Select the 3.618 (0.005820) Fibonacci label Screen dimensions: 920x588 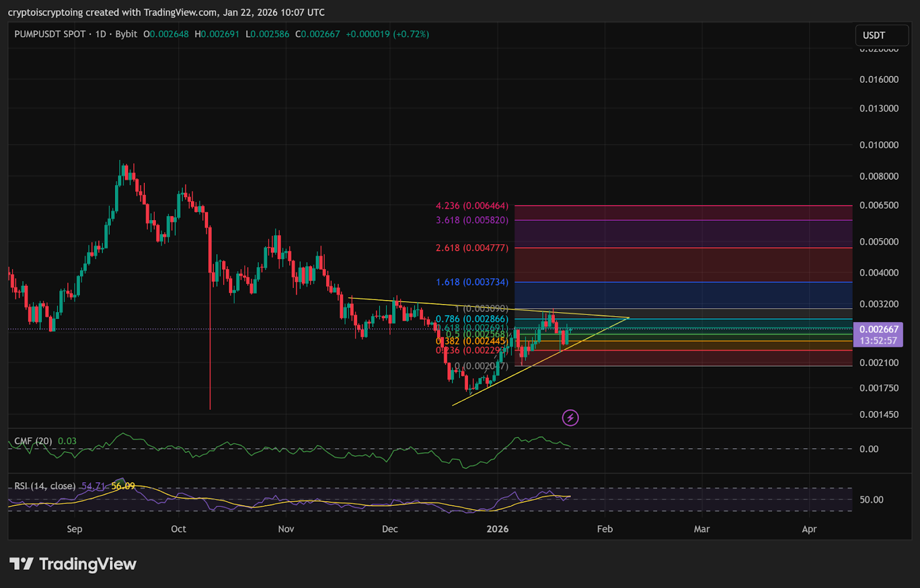[472, 220]
